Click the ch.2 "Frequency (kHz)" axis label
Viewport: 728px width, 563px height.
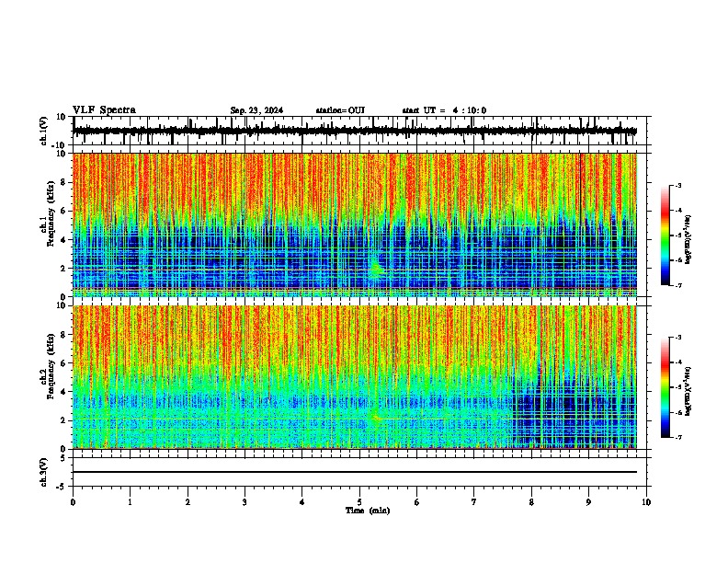pyautogui.click(x=51, y=366)
